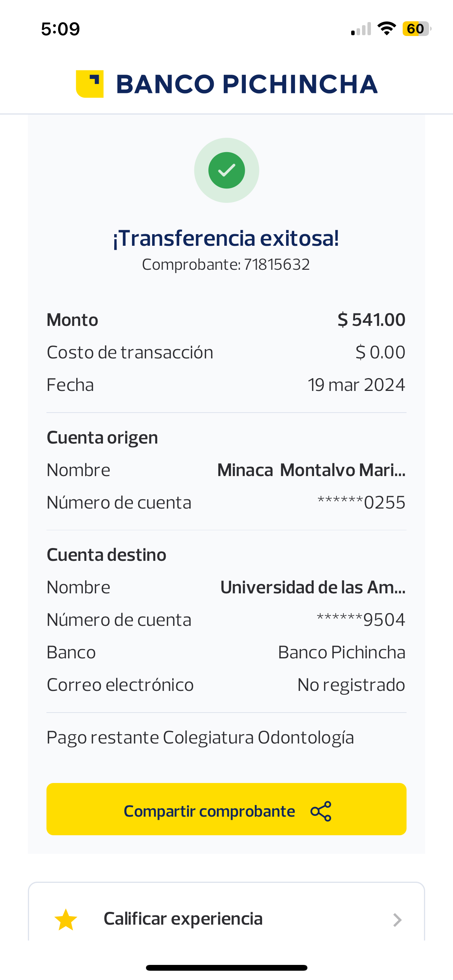Tap the cellular signal bars icon
The image size is (453, 980).
pos(361,29)
